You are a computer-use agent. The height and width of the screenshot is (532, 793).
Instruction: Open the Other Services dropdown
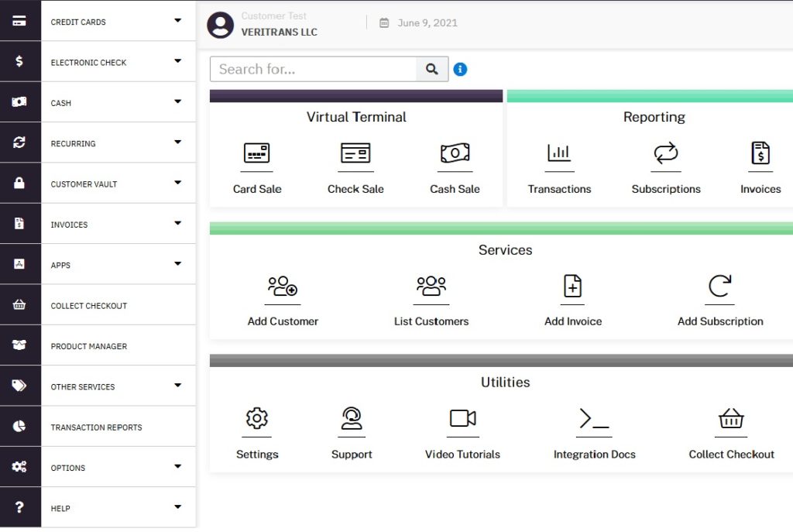[x=177, y=386]
